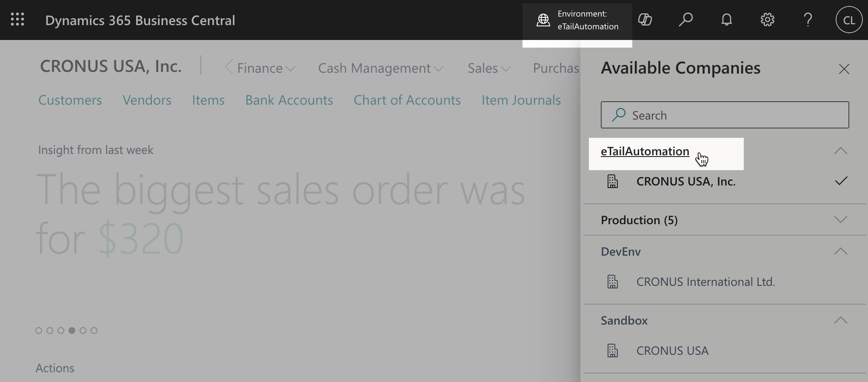Open the Copilot icon in header
868x382 pixels.
point(645,20)
